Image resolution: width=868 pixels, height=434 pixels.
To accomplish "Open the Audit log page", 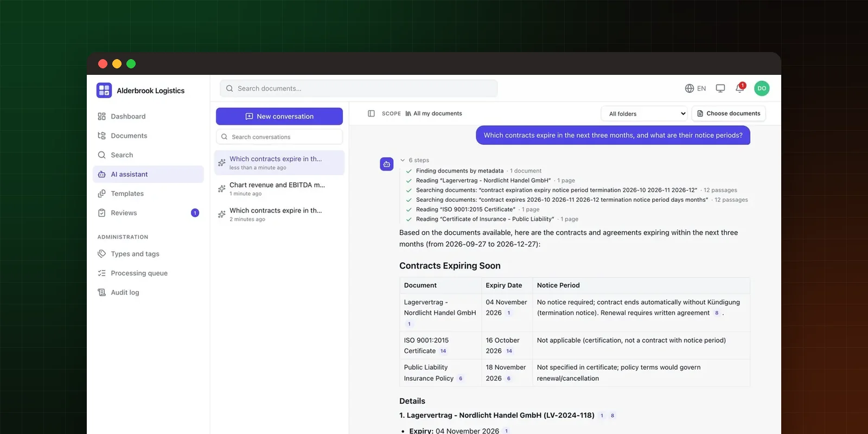I will click(x=148, y=292).
